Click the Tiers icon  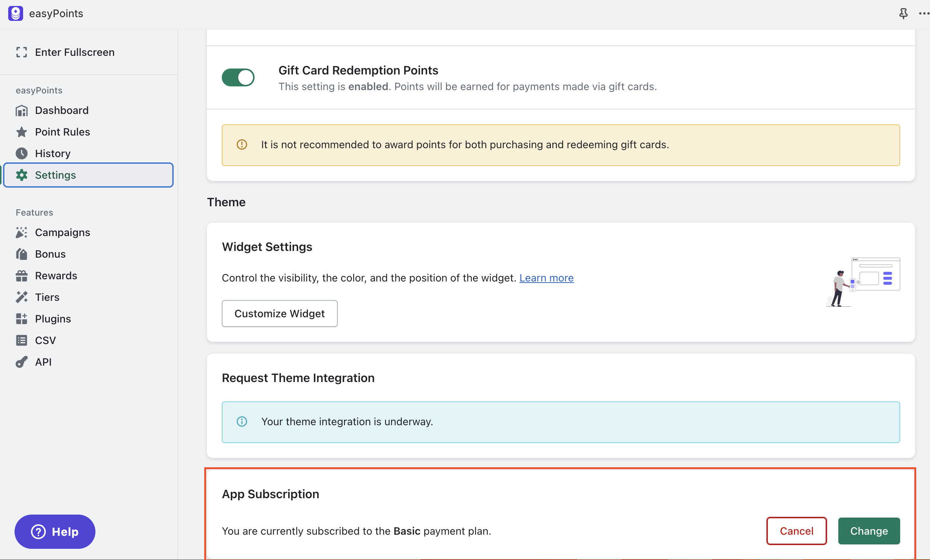(x=22, y=297)
